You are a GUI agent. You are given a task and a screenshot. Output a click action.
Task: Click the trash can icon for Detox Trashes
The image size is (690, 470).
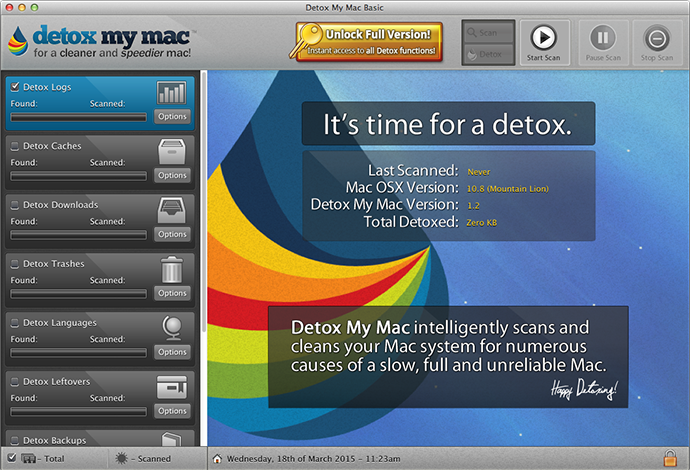click(172, 269)
